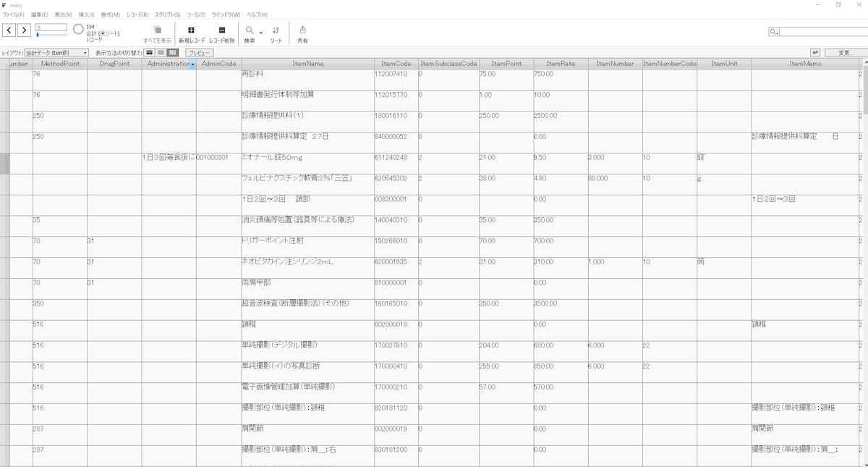Open the 表示(V) menu

[64, 14]
